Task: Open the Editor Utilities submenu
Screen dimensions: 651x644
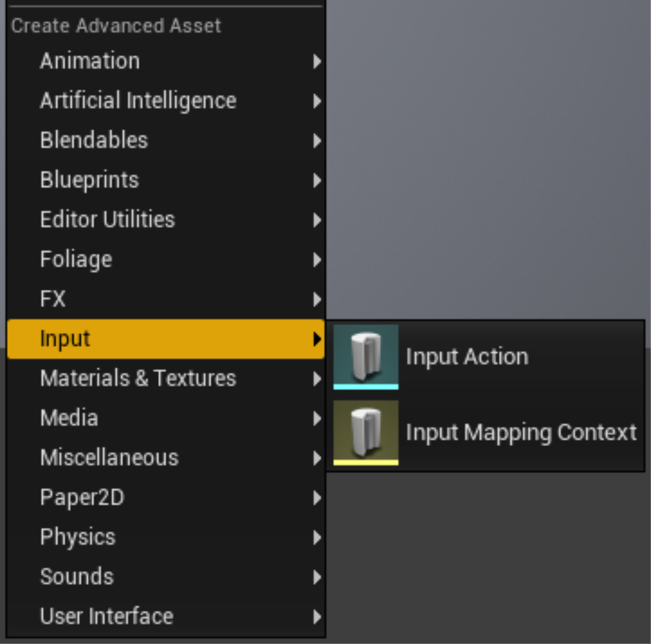Action: 166,220
